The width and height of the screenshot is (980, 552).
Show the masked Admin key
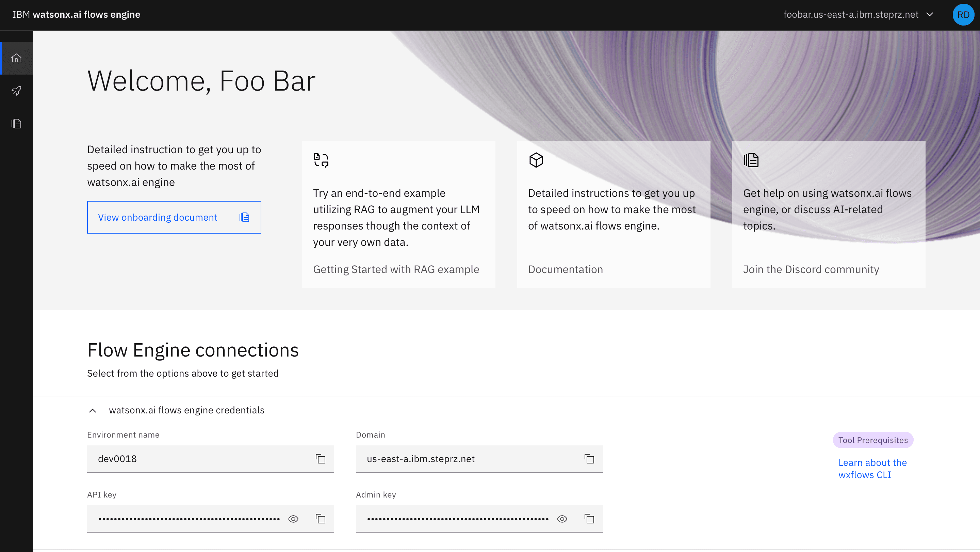[x=562, y=519]
